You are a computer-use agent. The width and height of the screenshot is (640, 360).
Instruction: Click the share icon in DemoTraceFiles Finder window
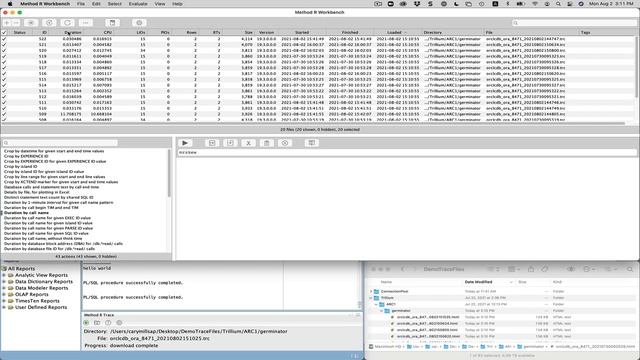point(531,269)
